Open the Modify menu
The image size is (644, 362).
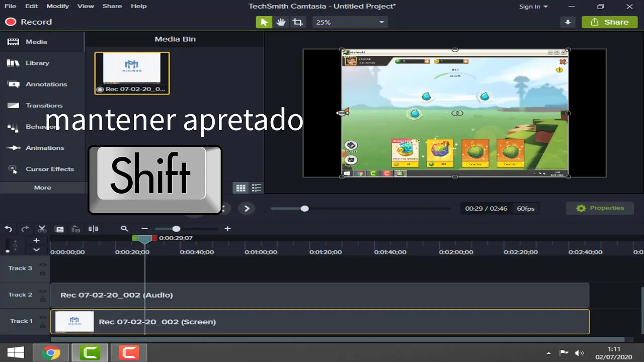(58, 6)
